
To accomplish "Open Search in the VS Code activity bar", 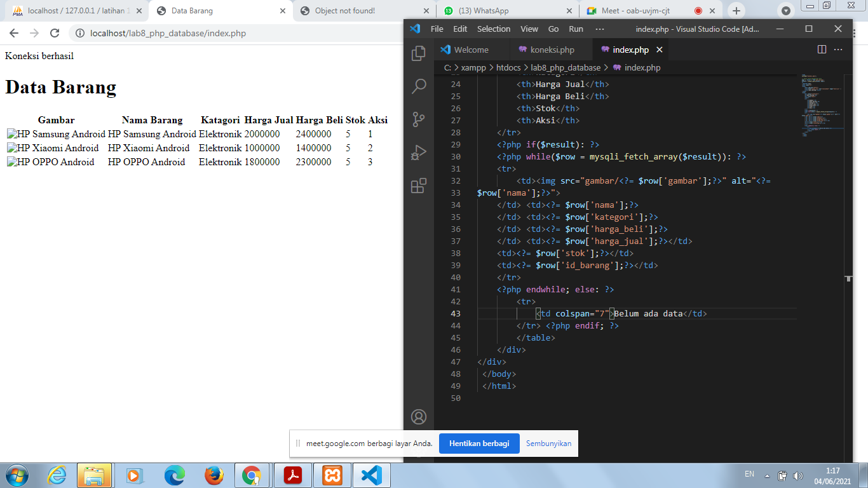I will click(x=418, y=86).
